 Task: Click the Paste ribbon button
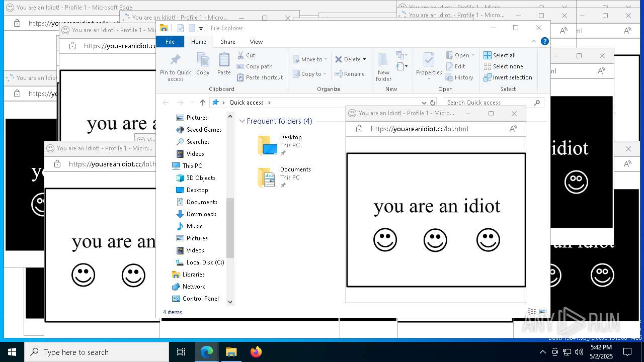coord(224,64)
